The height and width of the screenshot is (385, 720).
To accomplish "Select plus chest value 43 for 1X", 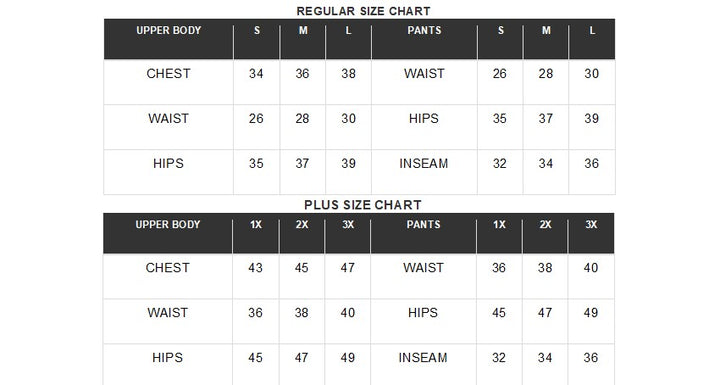I will coord(255,268).
